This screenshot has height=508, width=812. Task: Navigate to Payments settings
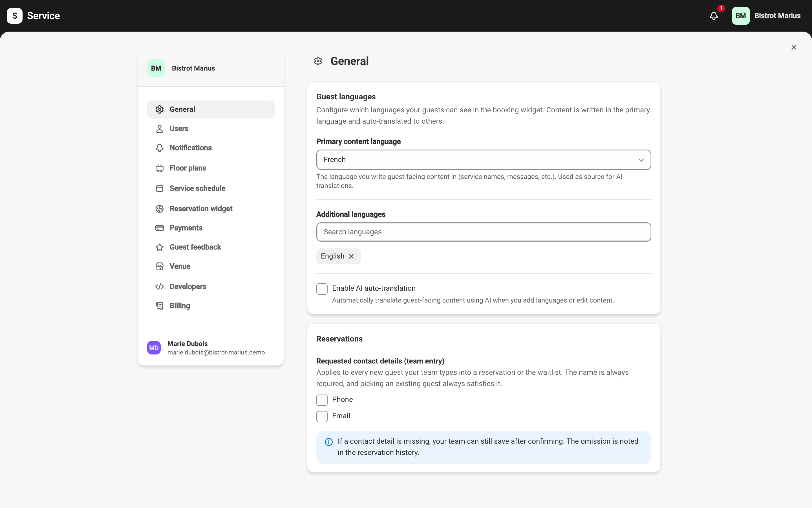(211, 228)
